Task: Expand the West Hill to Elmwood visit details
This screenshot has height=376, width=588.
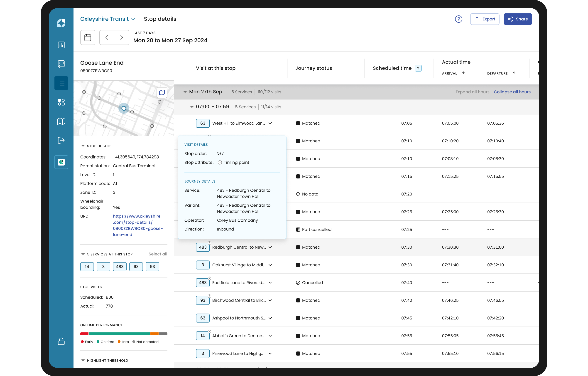Action: [270, 123]
